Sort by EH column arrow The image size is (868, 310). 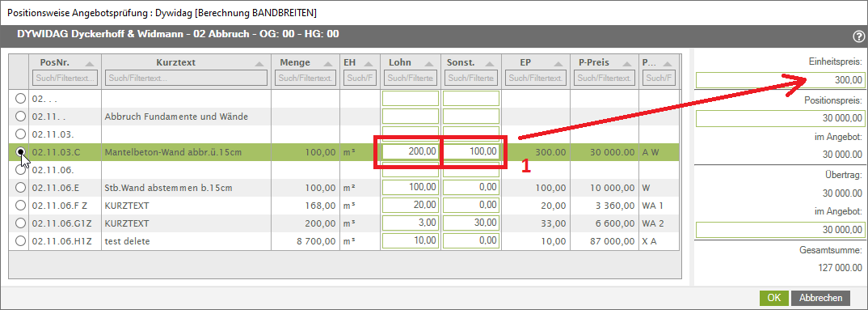369,63
